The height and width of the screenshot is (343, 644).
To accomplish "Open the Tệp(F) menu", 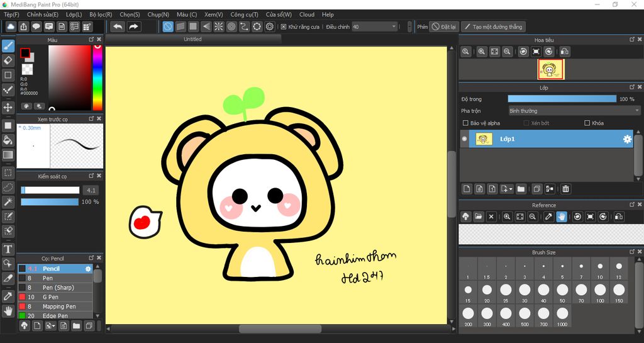I will [11, 14].
